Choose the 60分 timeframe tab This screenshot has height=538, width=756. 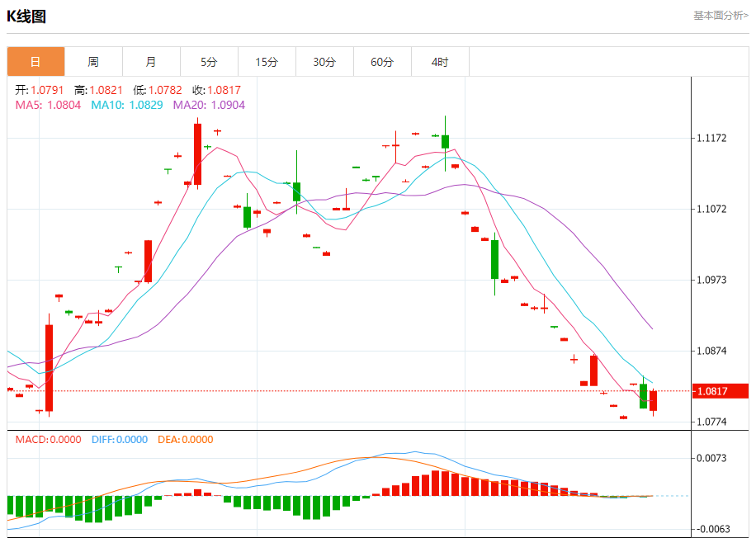tap(382, 62)
